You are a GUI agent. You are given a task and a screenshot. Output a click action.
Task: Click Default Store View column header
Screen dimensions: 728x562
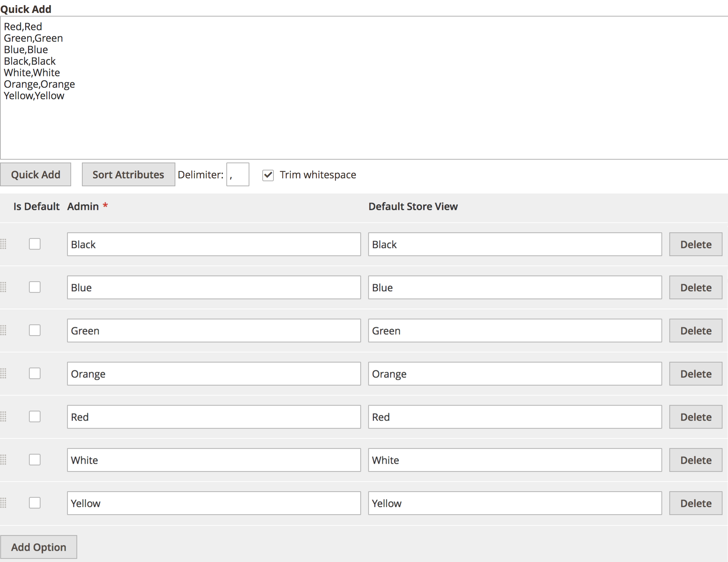413,206
